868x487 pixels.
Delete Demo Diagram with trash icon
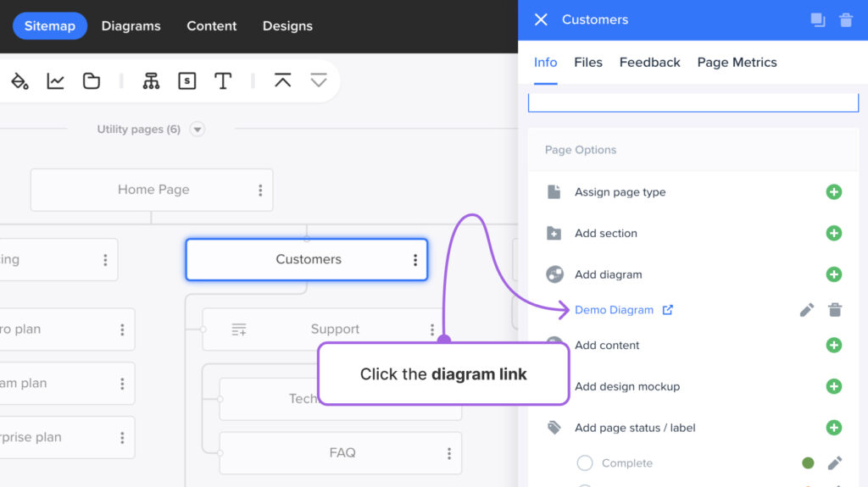(835, 310)
